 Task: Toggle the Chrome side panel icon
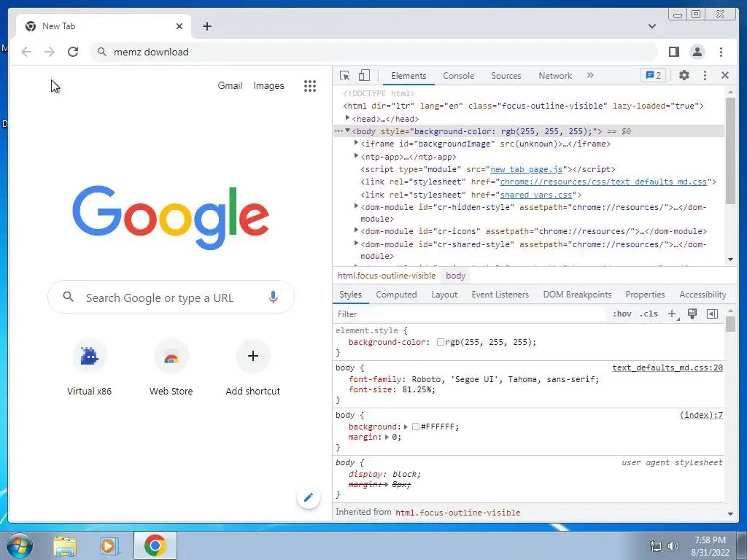click(x=673, y=52)
